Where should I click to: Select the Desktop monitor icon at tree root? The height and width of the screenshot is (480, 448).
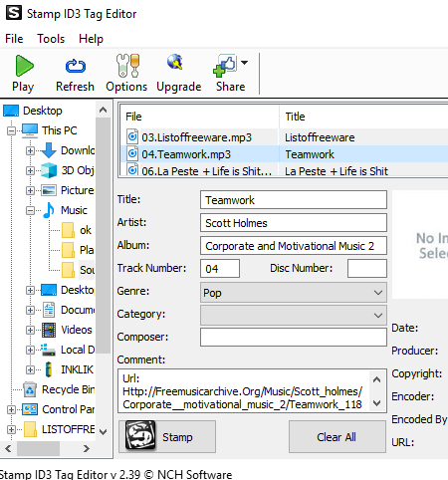11,111
